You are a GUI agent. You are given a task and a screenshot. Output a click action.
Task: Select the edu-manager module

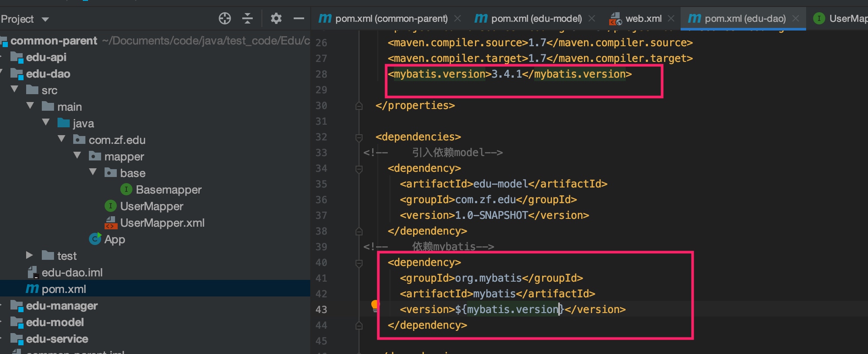coord(61,306)
